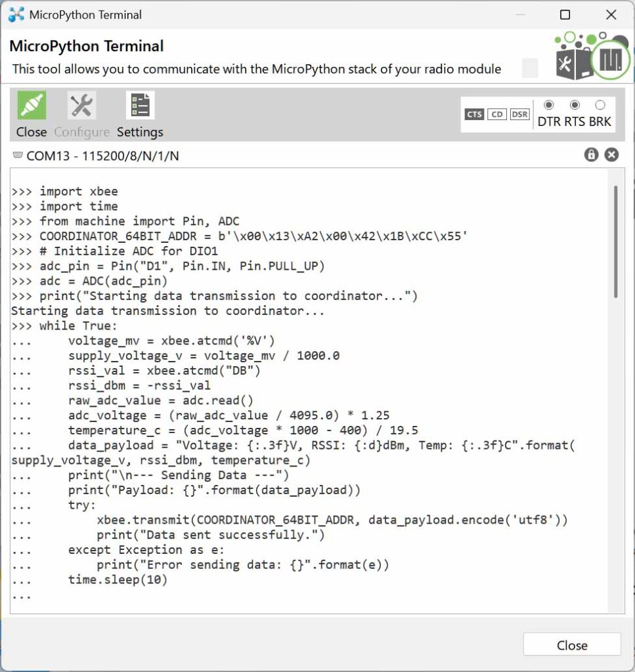Image resolution: width=635 pixels, height=672 pixels.
Task: Click the XCTU tools logo in header
Action: pos(592,56)
